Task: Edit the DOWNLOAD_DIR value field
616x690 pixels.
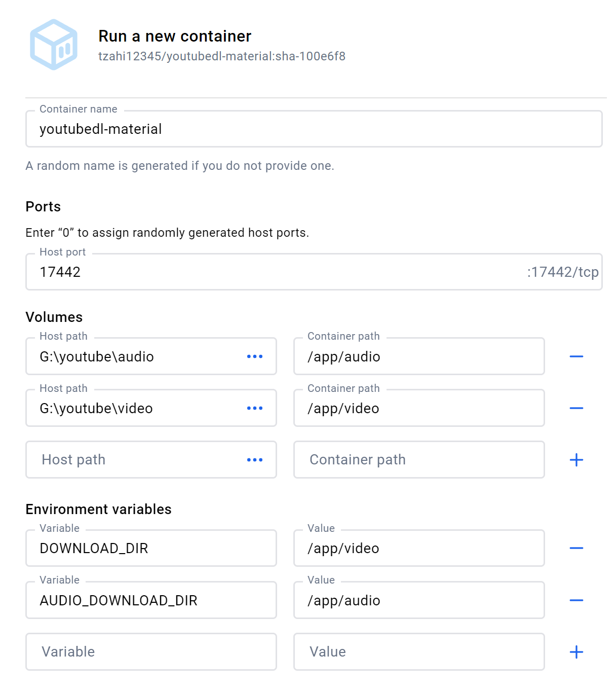Action: (418, 549)
